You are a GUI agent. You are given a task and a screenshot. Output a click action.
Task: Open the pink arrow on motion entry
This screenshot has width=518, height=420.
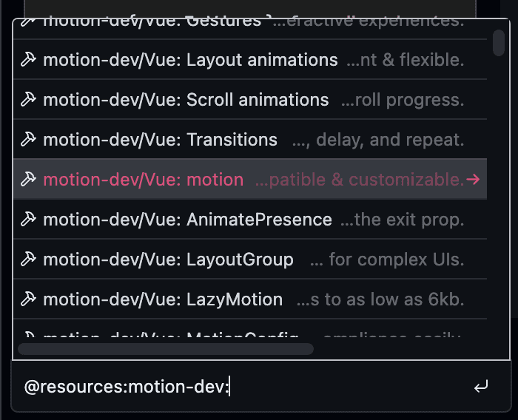coord(473,180)
